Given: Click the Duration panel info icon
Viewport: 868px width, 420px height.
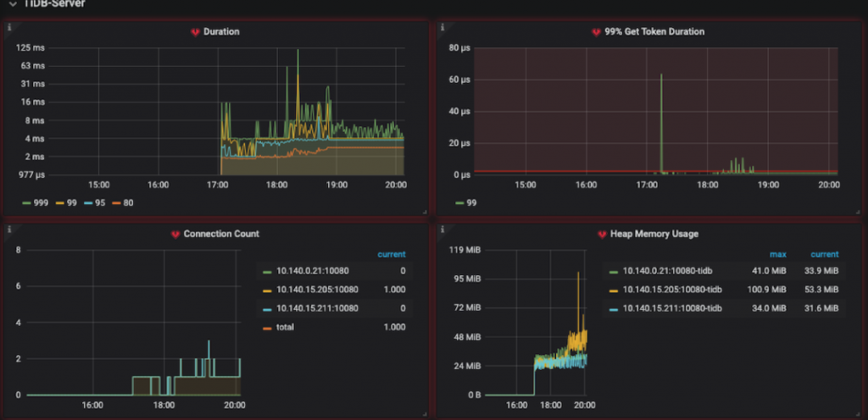Looking at the screenshot, I should coord(9,26).
